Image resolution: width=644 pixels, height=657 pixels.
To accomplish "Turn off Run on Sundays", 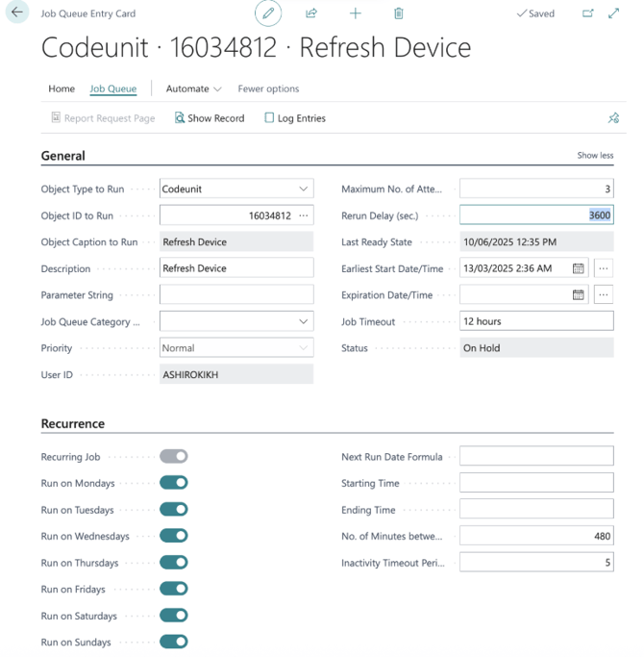I will pyautogui.click(x=174, y=642).
